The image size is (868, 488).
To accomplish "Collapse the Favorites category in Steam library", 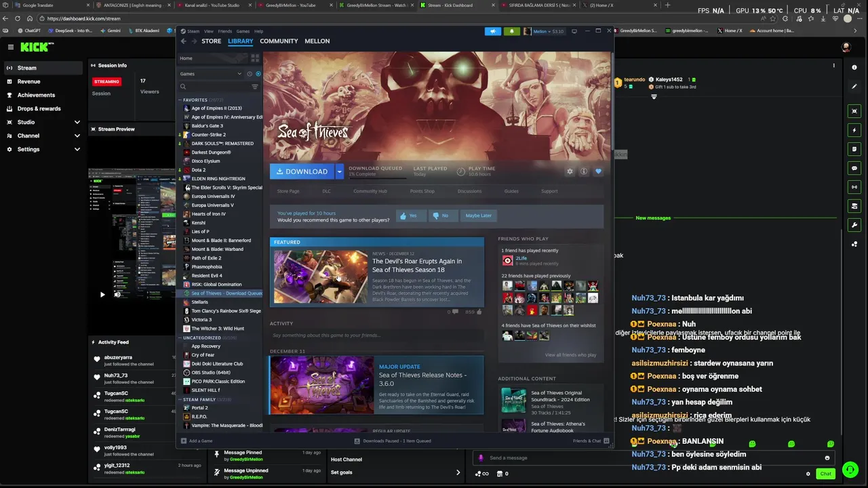I will click(x=180, y=100).
